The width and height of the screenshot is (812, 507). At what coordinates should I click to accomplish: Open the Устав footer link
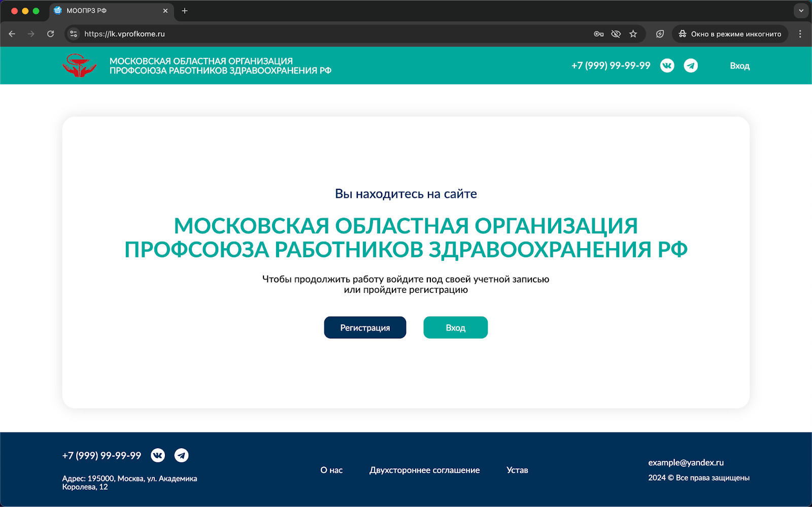[x=517, y=470]
